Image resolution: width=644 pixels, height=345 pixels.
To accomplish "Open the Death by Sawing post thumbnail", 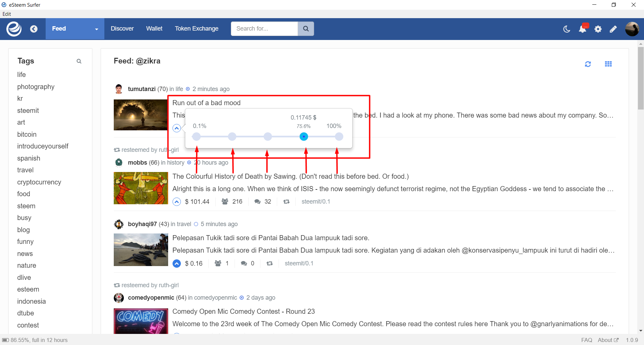I will pyautogui.click(x=141, y=188).
